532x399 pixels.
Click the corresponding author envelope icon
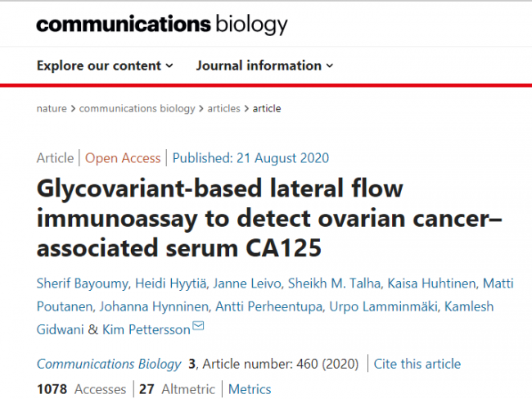tap(198, 325)
